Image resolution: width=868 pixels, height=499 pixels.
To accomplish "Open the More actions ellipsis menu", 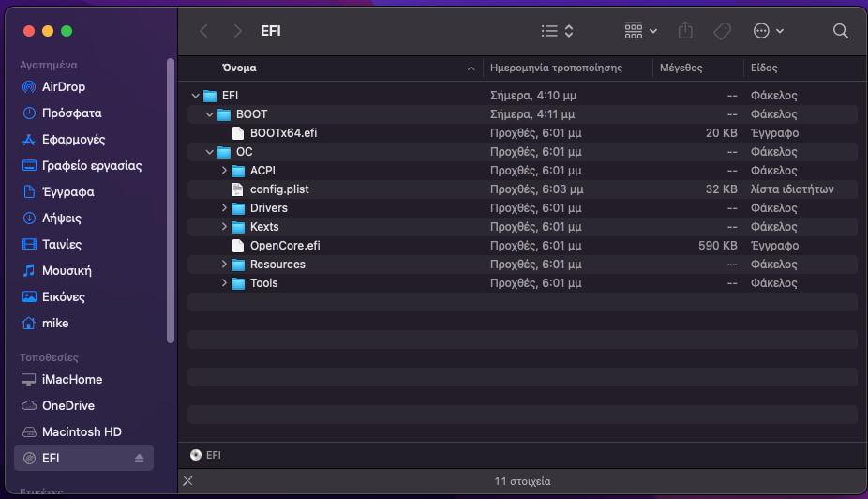I will pyautogui.click(x=769, y=31).
